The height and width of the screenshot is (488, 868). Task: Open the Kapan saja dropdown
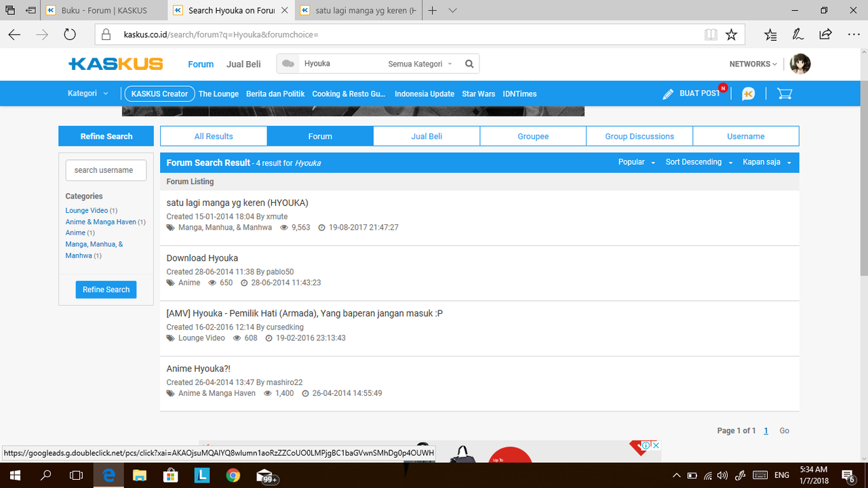point(767,162)
